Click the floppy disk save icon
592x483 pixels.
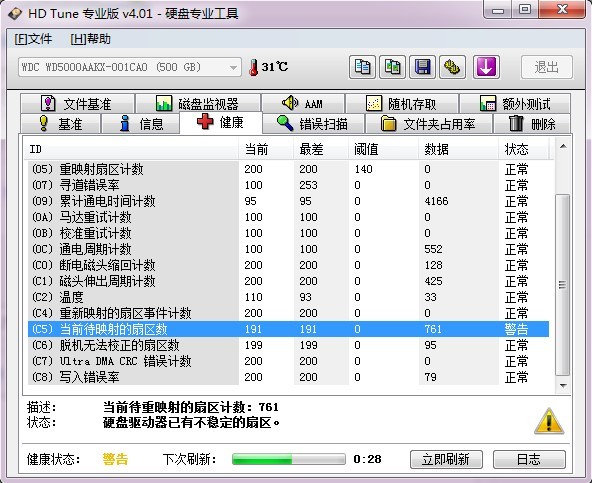click(422, 67)
